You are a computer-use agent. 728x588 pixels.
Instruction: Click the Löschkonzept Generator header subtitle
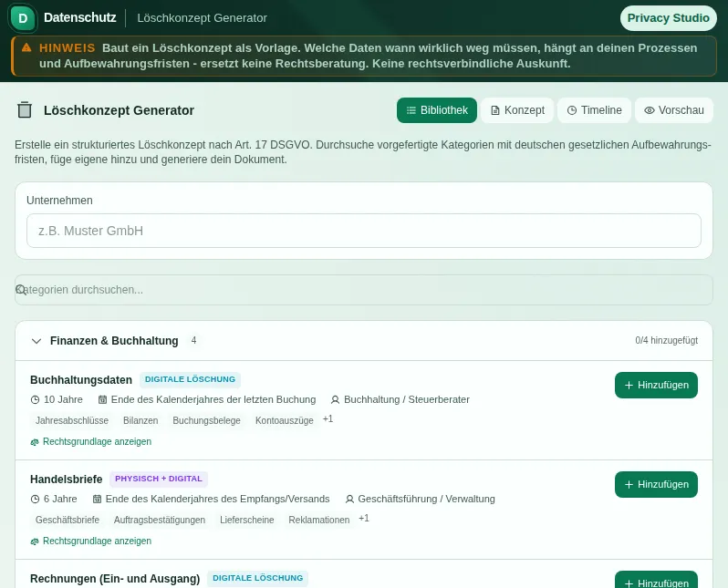[x=202, y=18]
